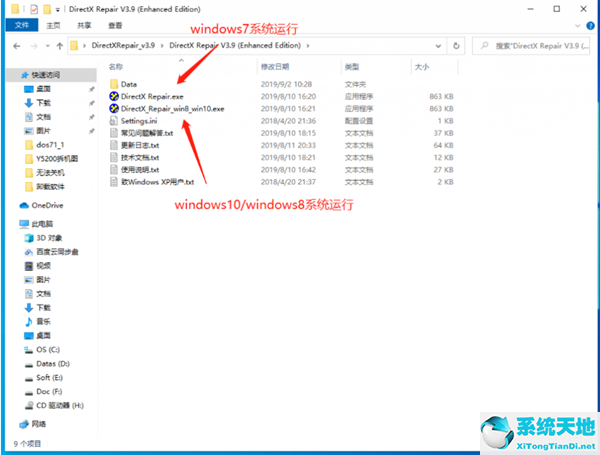Open 百度云同步盘 in the sidebar
This screenshot has height=455, width=600.
(57, 252)
